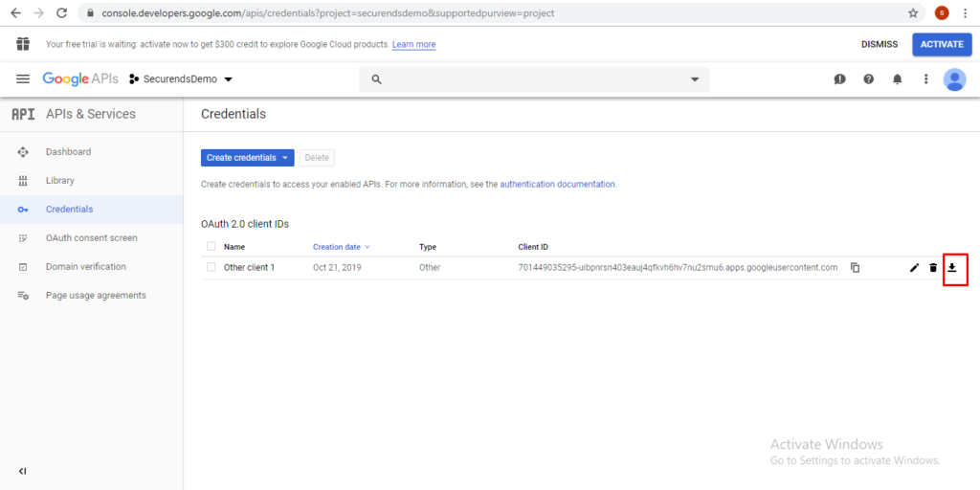
Task: Click the search magnifier icon
Action: pos(376,79)
